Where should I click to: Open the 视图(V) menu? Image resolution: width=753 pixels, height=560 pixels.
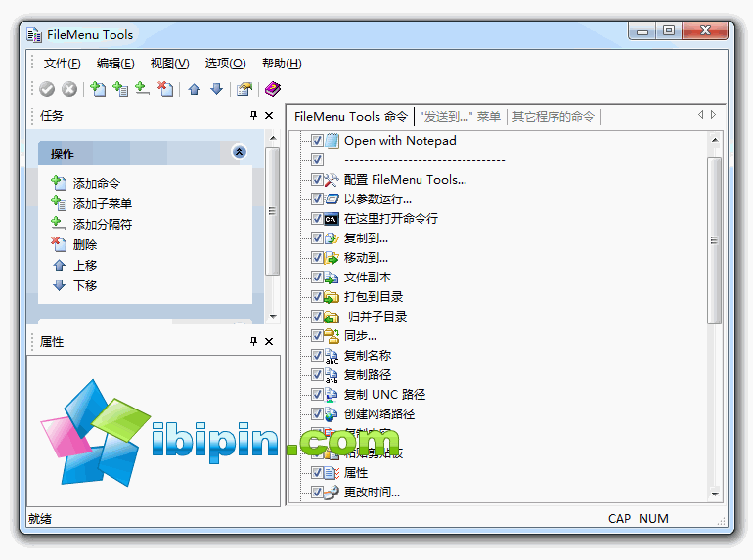click(x=169, y=64)
